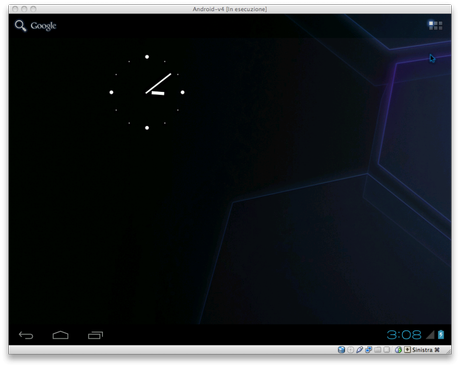The width and height of the screenshot is (460, 367).
Task: Click the VirtualBox shared folders icon
Action: 377,350
